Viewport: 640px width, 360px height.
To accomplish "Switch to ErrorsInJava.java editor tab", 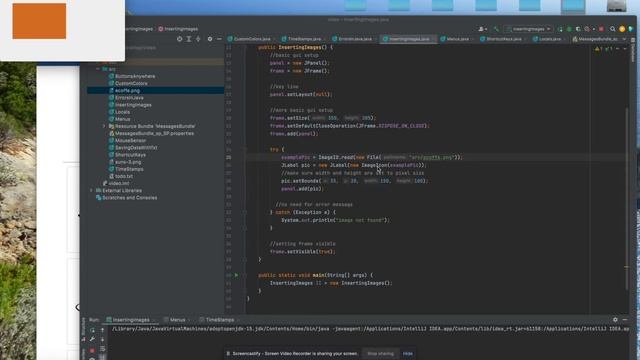I will point(354,39).
